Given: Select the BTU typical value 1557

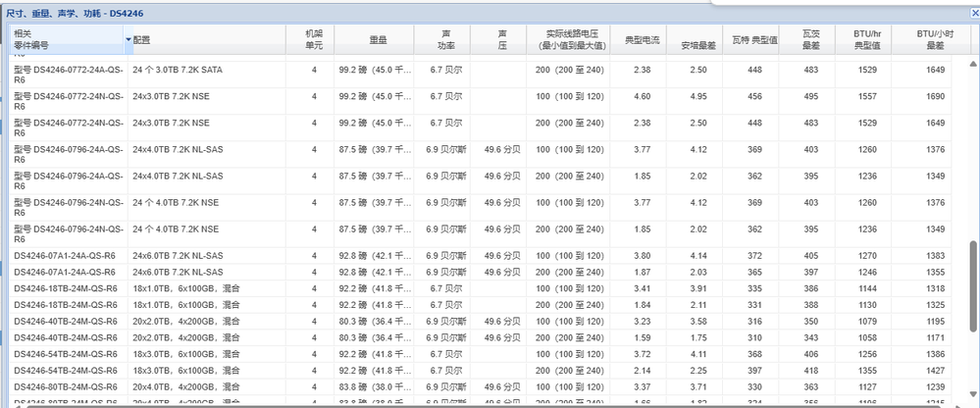Looking at the screenshot, I should 867,97.
